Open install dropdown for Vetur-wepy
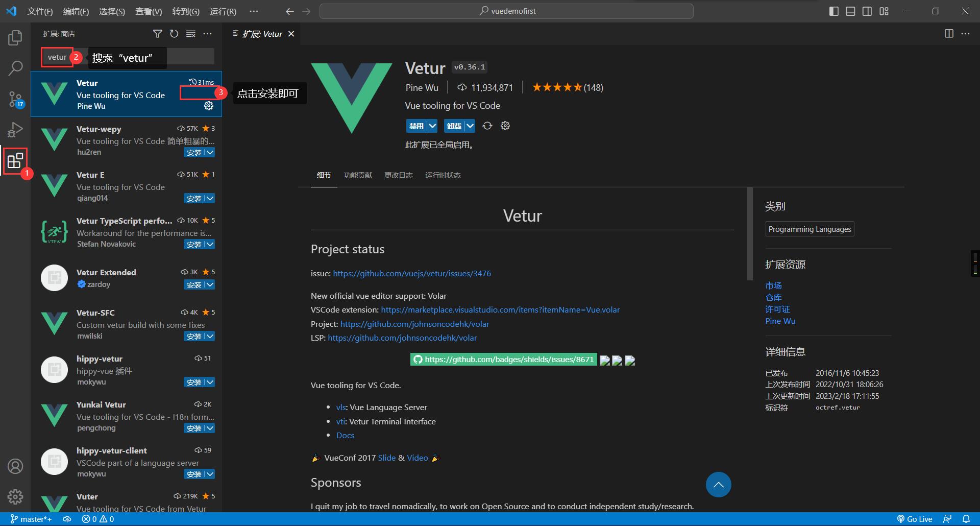 (210, 152)
